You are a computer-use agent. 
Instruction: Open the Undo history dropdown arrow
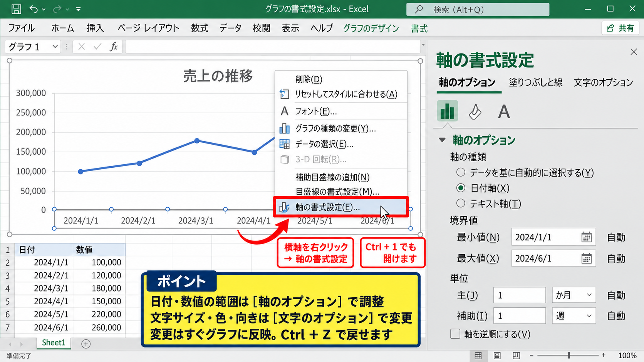coord(44,9)
